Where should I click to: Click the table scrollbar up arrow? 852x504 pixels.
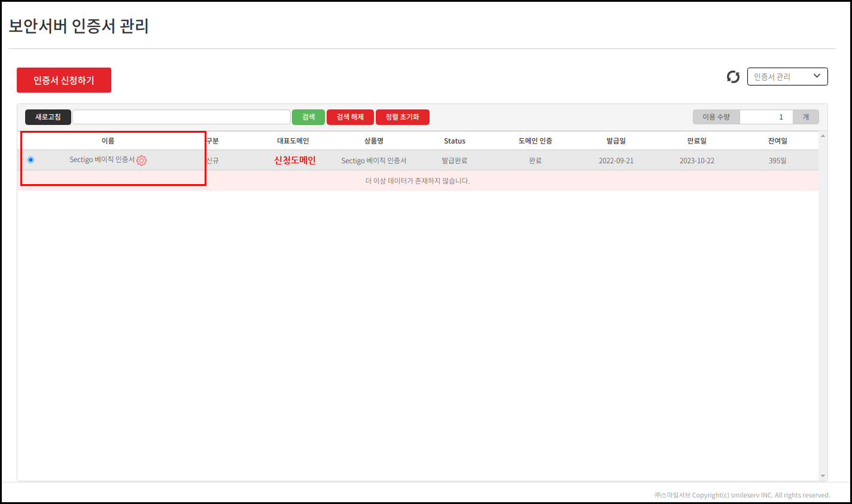823,136
